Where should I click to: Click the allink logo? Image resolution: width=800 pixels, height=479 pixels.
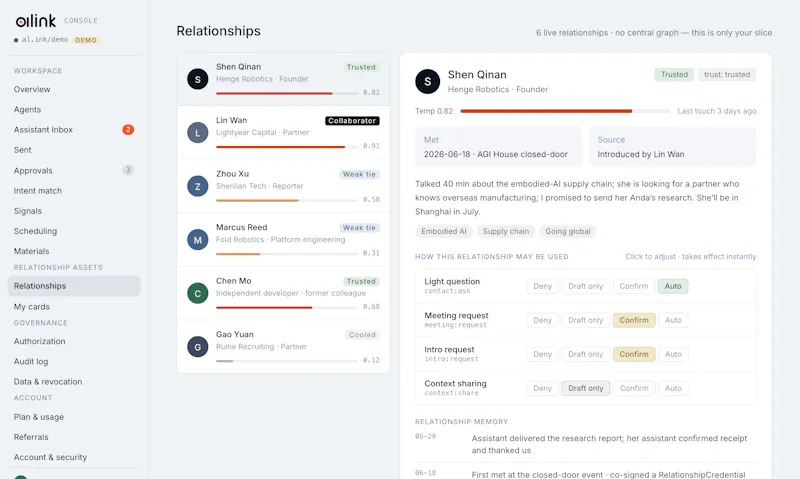[35, 21]
